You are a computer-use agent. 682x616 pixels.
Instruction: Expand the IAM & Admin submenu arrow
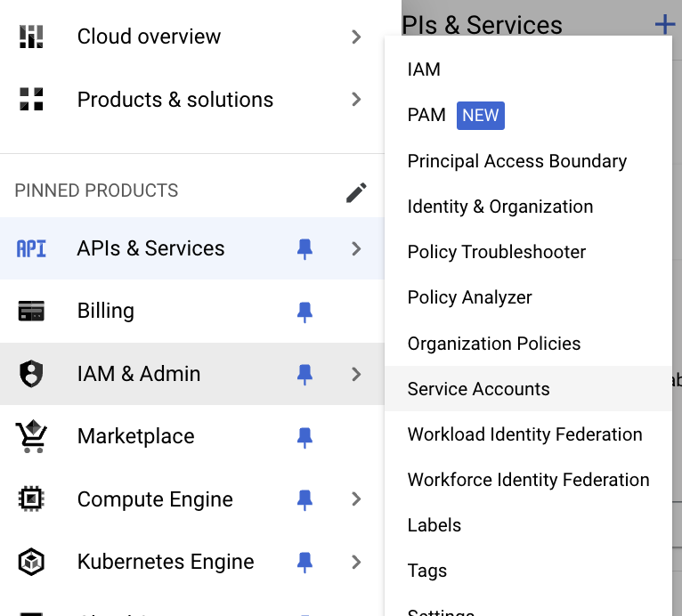(356, 374)
